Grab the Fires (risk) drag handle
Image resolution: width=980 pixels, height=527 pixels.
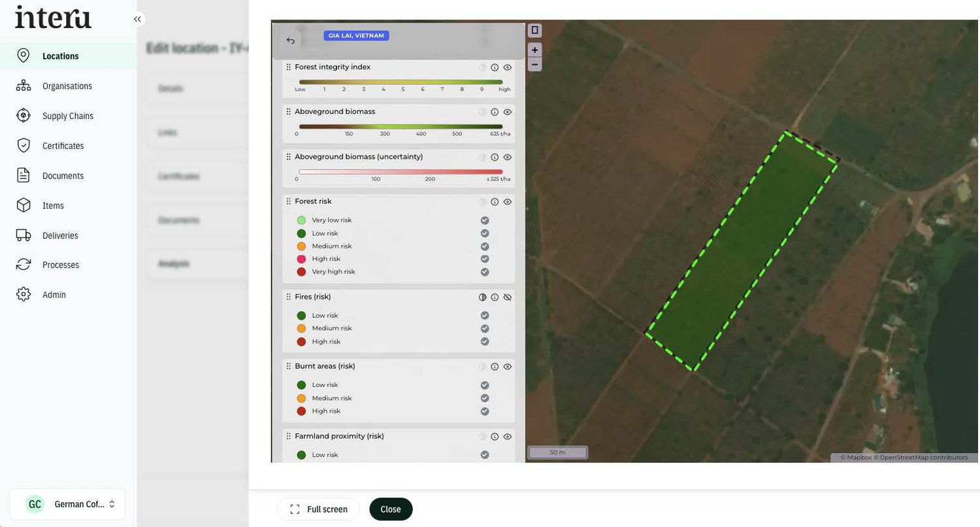[x=289, y=297]
